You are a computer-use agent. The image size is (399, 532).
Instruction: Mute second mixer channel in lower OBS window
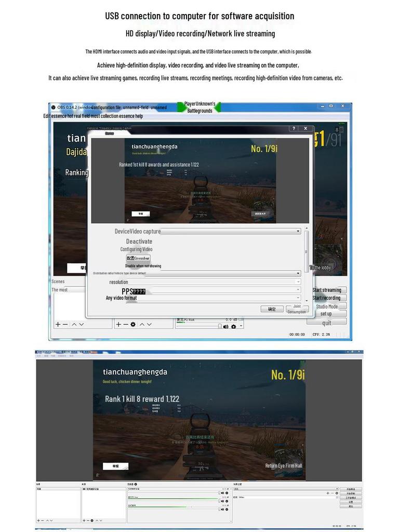(x=222, y=501)
